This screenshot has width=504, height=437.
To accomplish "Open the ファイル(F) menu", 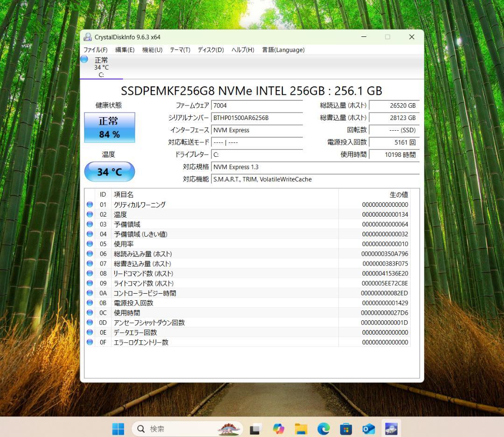I will 98,50.
